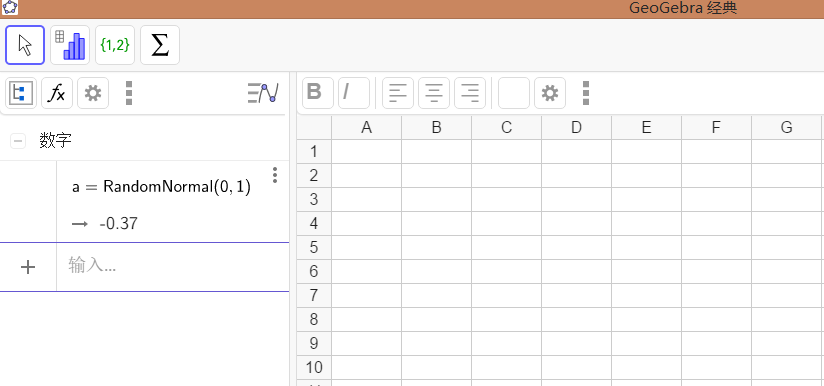824x386 pixels.
Task: Open the One Variable Analysis chart tool
Action: (70, 45)
